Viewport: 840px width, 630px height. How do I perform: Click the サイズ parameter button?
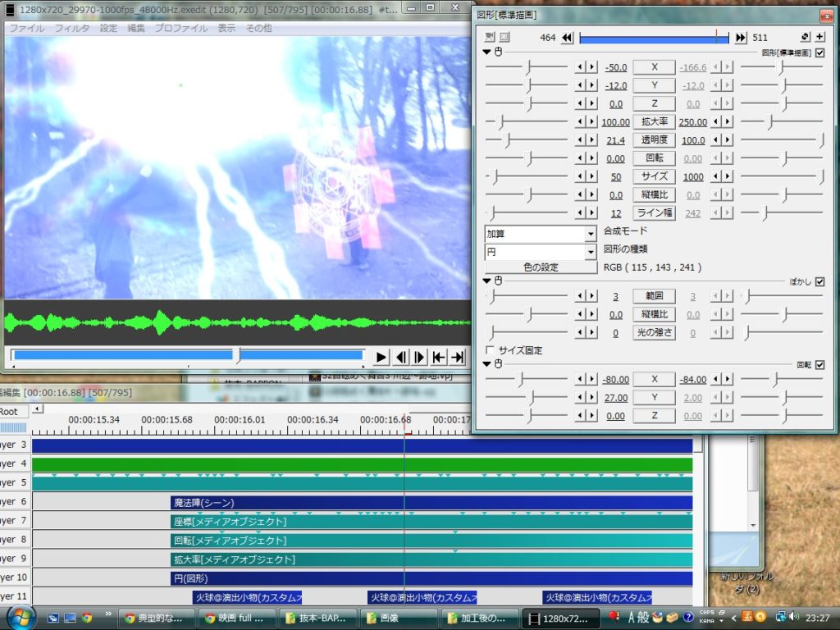654,176
